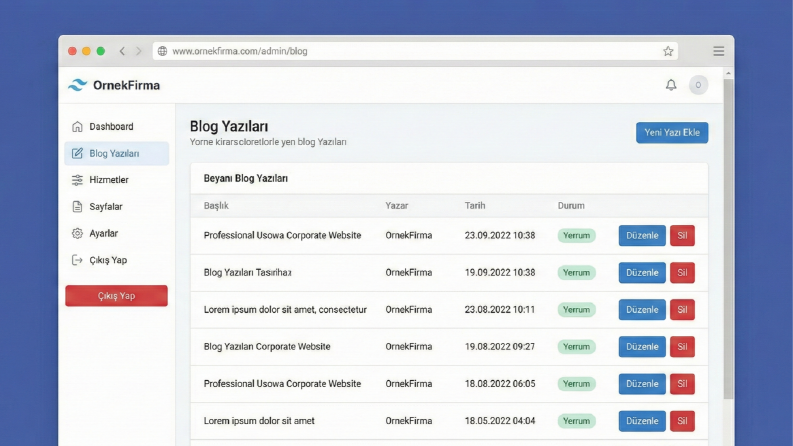
Task: Click the Tarih column header
Action: [475, 206]
